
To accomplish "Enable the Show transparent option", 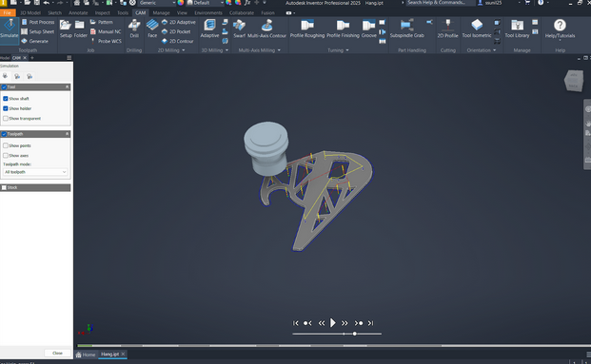I will pos(6,118).
